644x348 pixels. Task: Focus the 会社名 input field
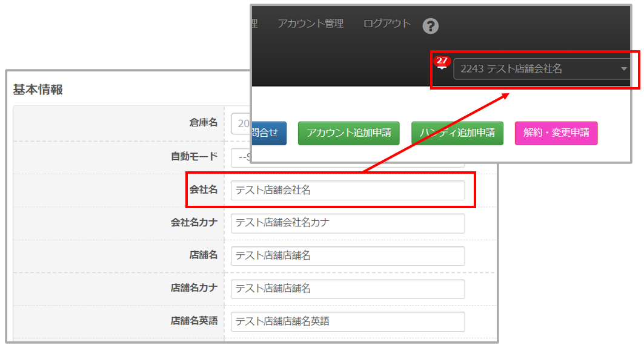348,191
